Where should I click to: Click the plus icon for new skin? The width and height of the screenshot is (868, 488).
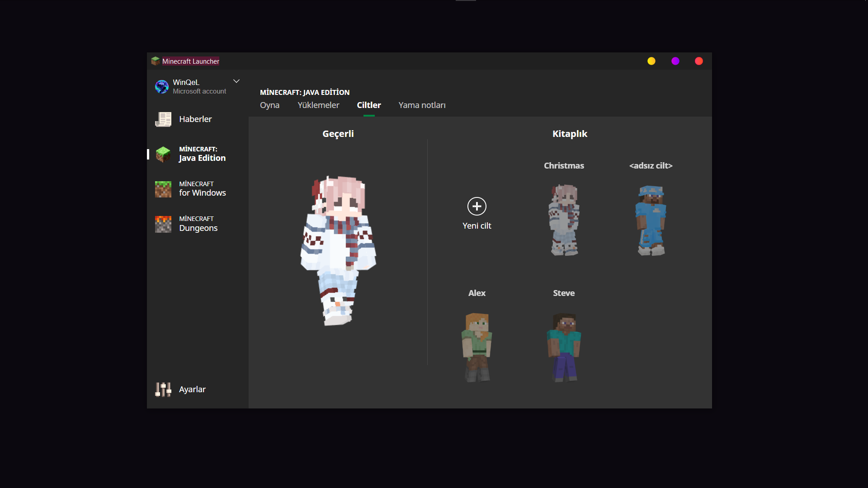click(476, 206)
